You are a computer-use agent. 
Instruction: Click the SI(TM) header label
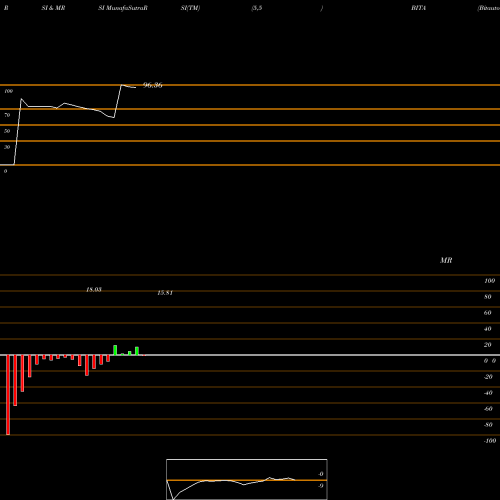point(190,8)
